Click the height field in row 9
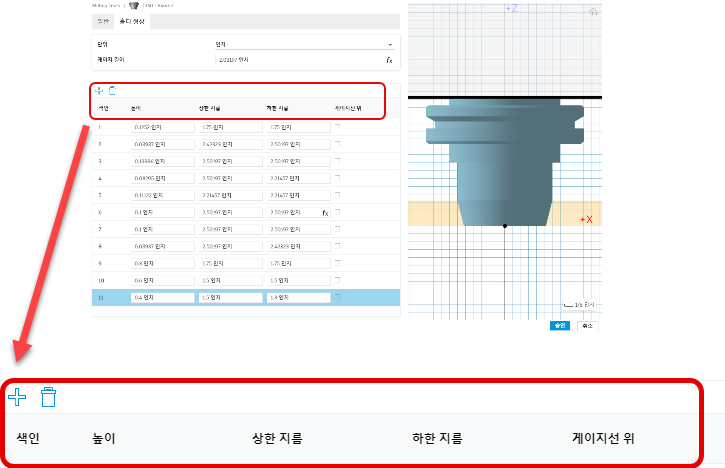Viewport: 725px width, 468px height. point(163,264)
